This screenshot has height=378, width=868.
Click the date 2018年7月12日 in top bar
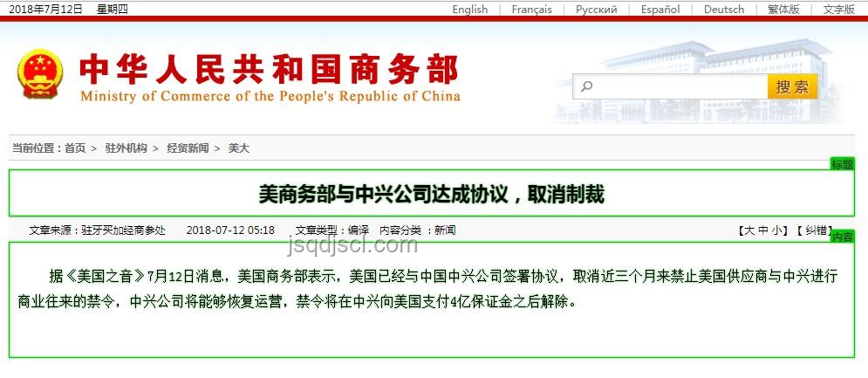[45, 10]
